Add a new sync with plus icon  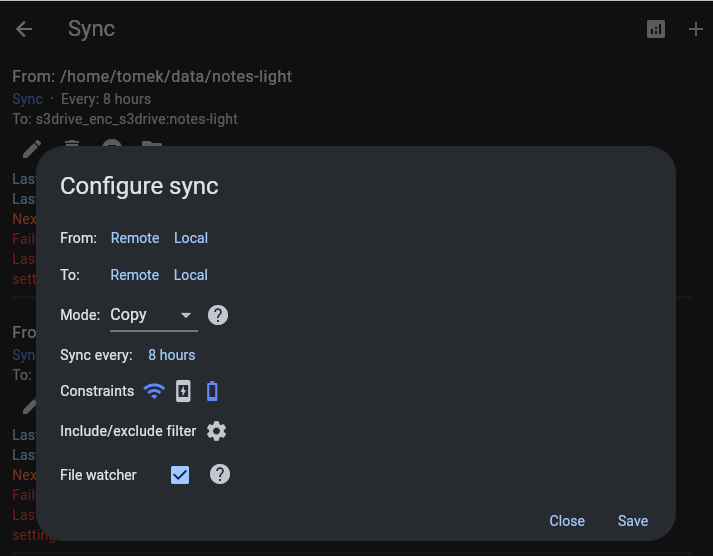[696, 29]
